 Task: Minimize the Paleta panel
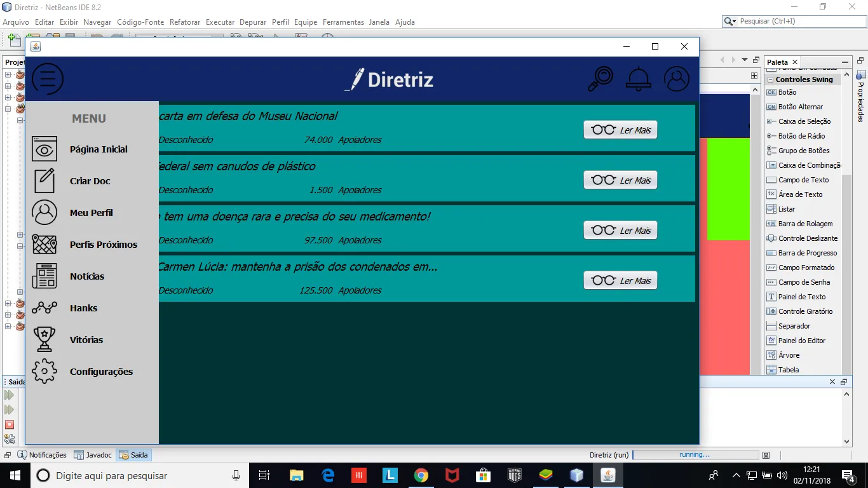pos(845,62)
